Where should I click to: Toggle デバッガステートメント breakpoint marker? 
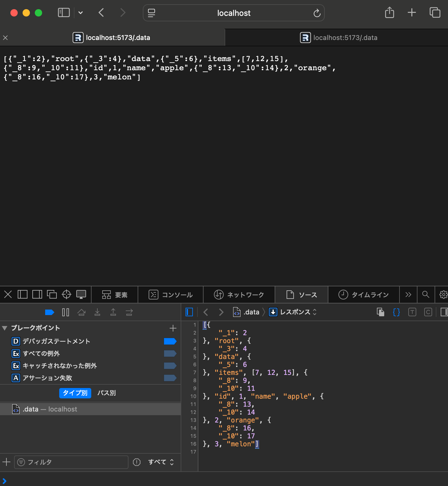click(170, 341)
